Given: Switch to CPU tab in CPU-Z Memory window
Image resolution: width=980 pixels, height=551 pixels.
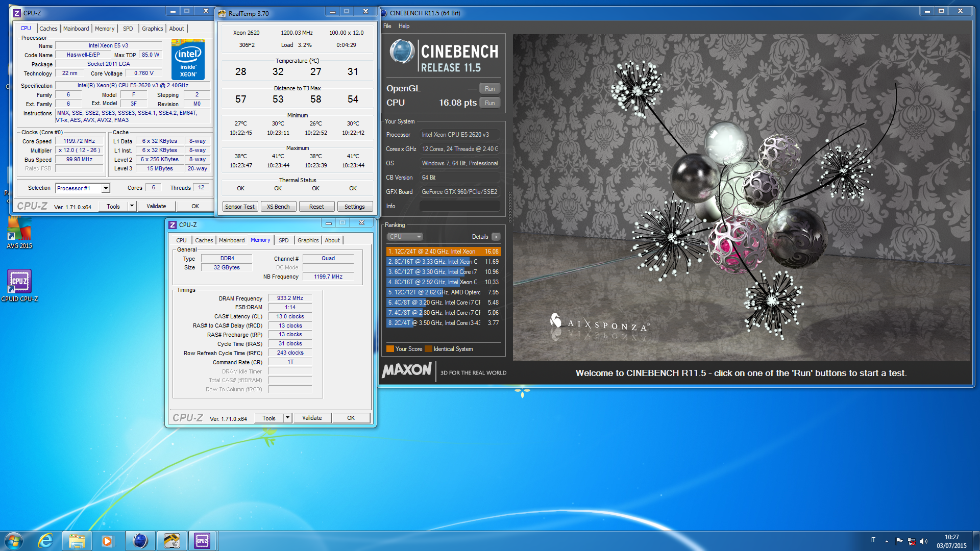Looking at the screenshot, I should click(181, 240).
